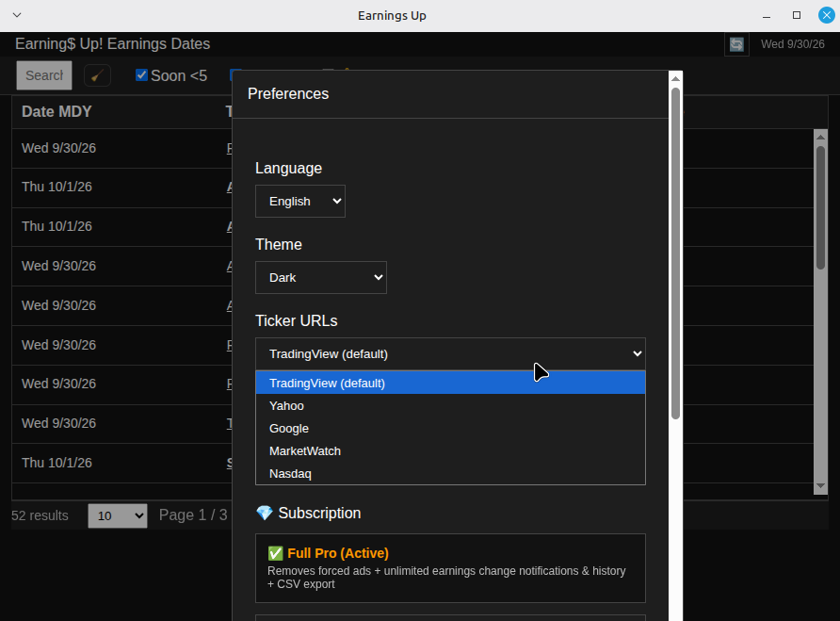840x621 pixels.
Task: Minimize the Earnings Up window
Action: click(767, 16)
